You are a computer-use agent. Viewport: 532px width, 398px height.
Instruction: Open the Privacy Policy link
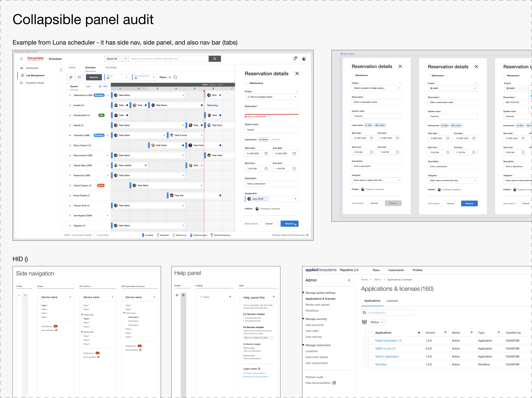point(103,235)
